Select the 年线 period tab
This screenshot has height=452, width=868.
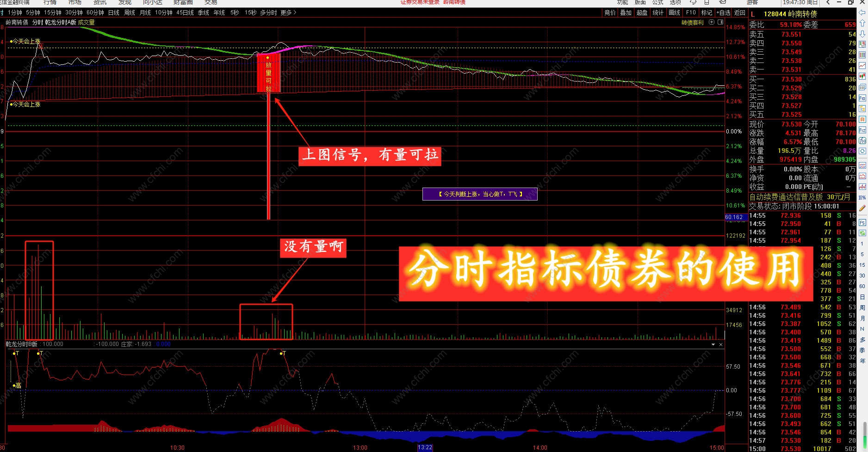[219, 13]
